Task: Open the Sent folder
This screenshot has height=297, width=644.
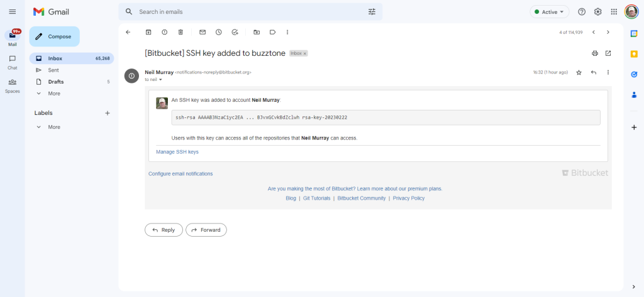Action: coord(53,70)
